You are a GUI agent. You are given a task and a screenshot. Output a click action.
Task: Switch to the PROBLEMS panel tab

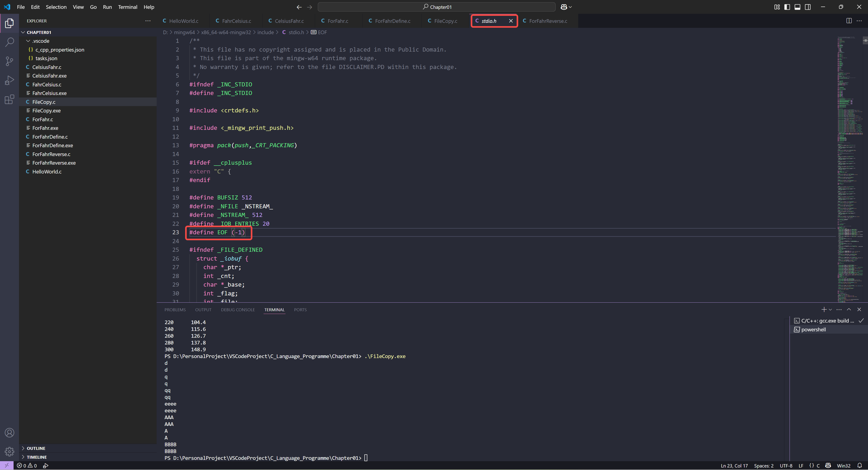point(175,309)
